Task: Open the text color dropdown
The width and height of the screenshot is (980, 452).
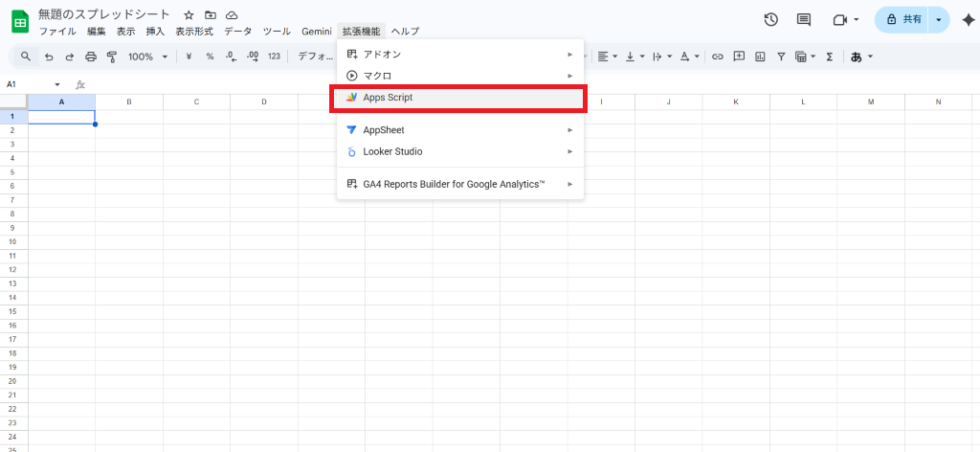Action: click(689, 56)
